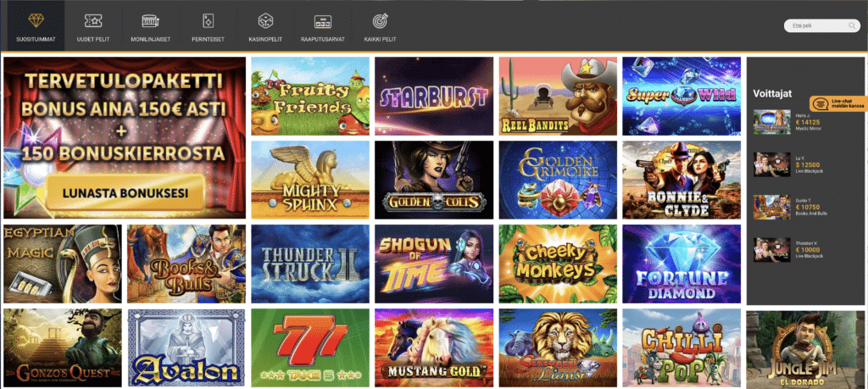Launch the Mustang Gold game
This screenshot has width=868, height=389.
click(433, 347)
